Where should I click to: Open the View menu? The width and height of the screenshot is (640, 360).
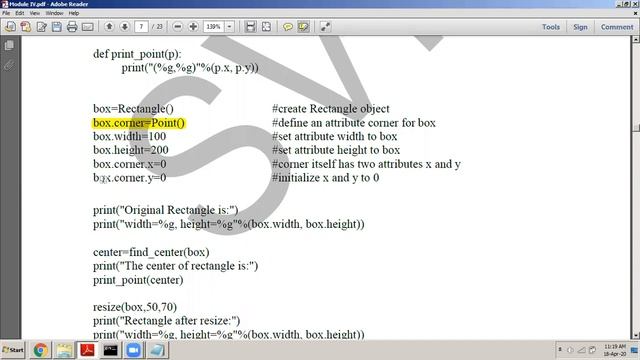35,13
